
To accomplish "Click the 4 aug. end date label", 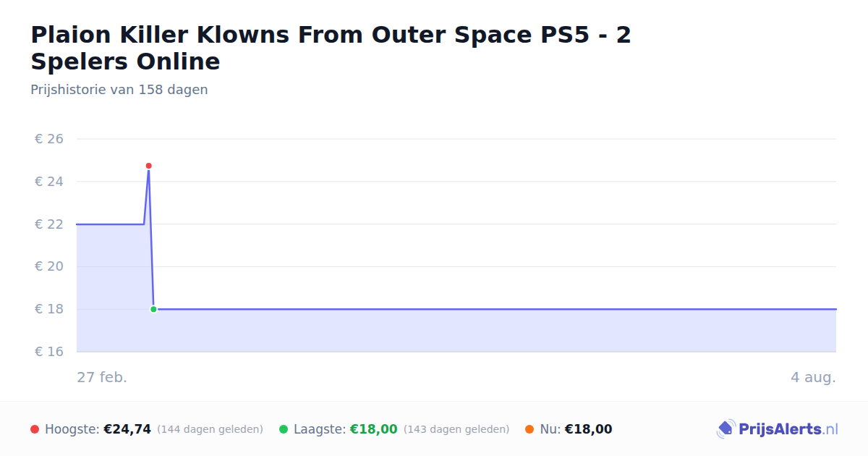I will pos(813,377).
